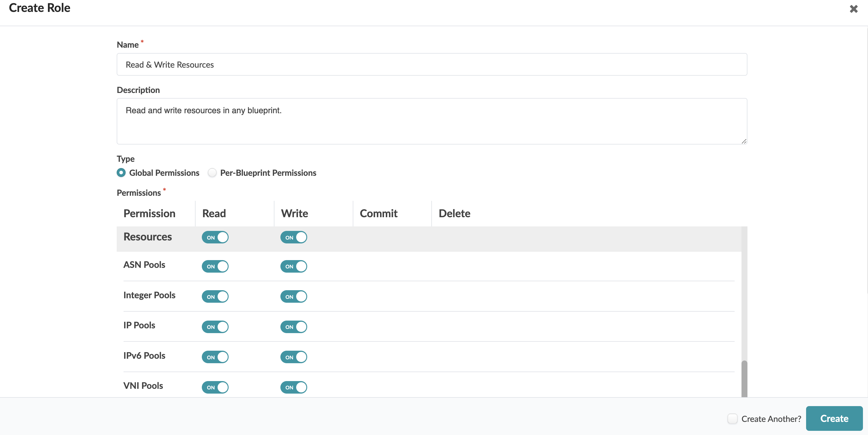This screenshot has width=868, height=435.
Task: Click the permissions list scrollbar thumb
Action: [x=744, y=378]
